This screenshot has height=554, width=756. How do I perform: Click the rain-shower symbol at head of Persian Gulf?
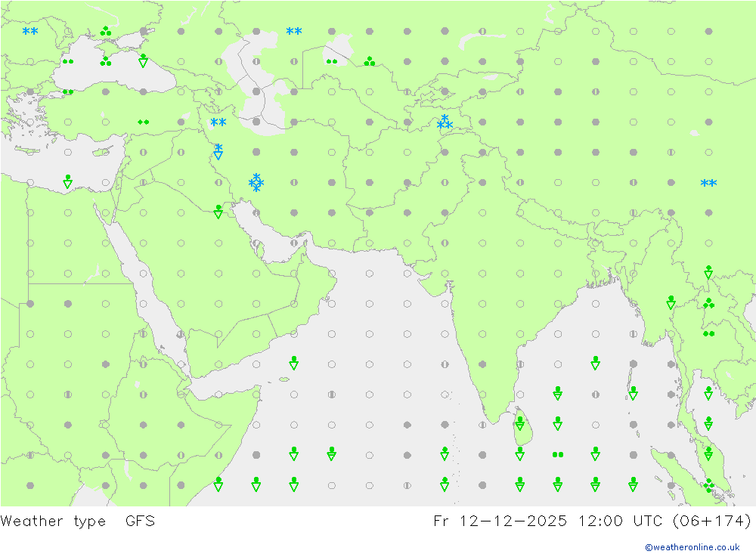point(218,212)
